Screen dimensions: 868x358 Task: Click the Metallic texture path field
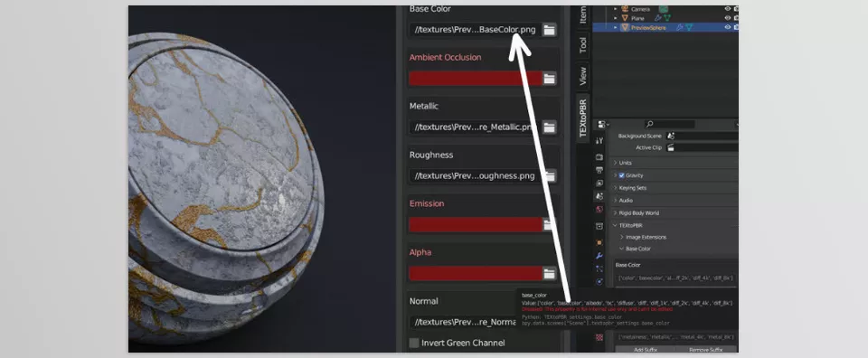[475, 127]
